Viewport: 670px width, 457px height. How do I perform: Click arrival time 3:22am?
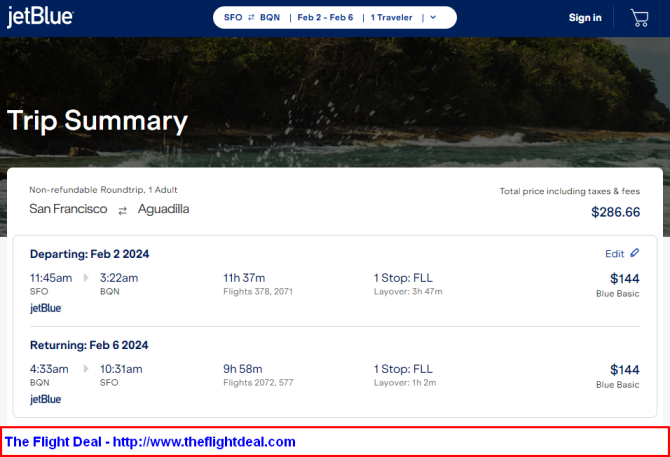pyautogui.click(x=119, y=278)
